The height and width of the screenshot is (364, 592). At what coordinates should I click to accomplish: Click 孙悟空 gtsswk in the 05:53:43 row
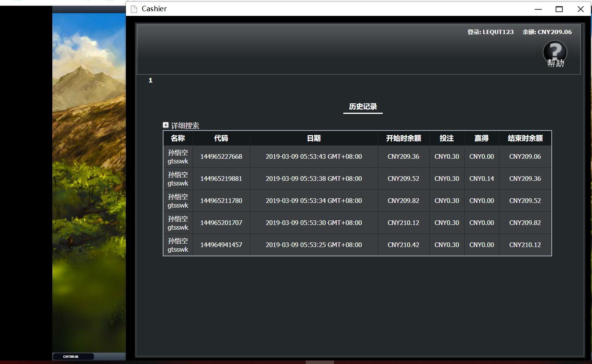[x=178, y=157]
